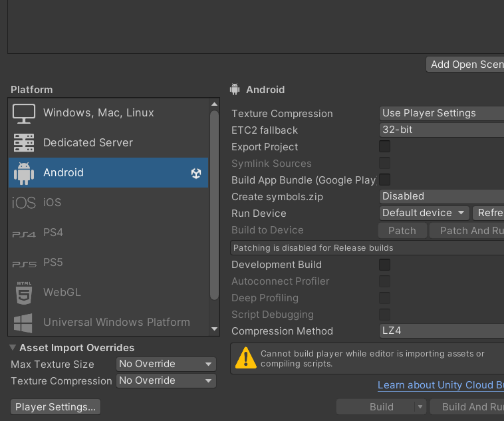
Task: Select the PS5 platform row
Action: point(108,263)
